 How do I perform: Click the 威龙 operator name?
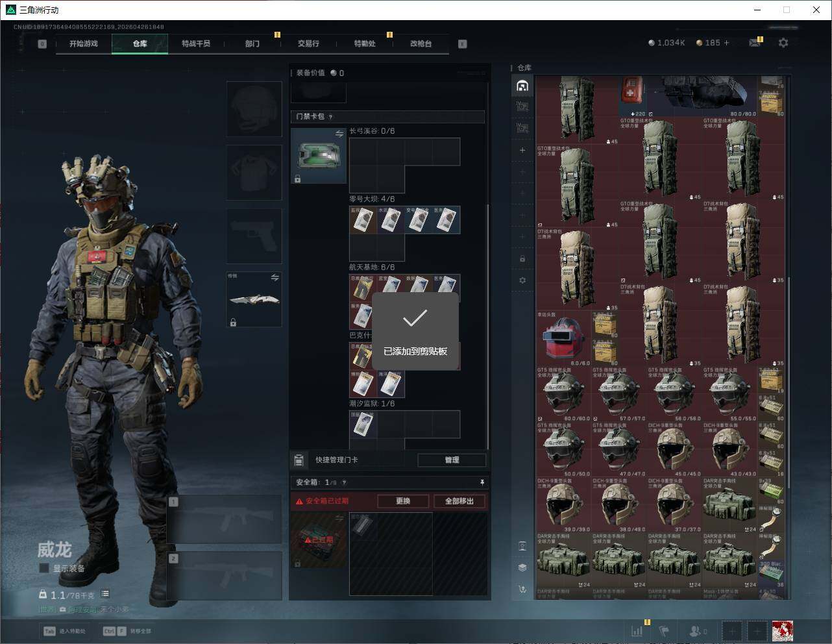click(54, 550)
